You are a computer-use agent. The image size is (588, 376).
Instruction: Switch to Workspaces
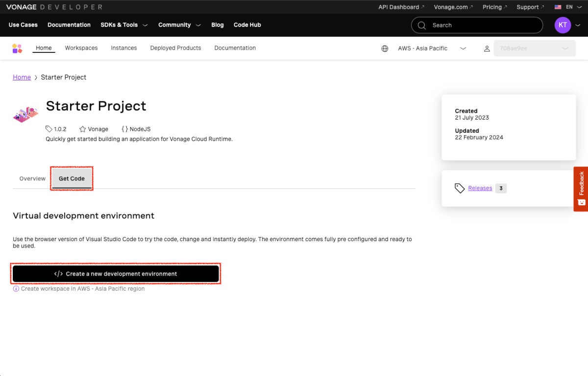tap(81, 48)
